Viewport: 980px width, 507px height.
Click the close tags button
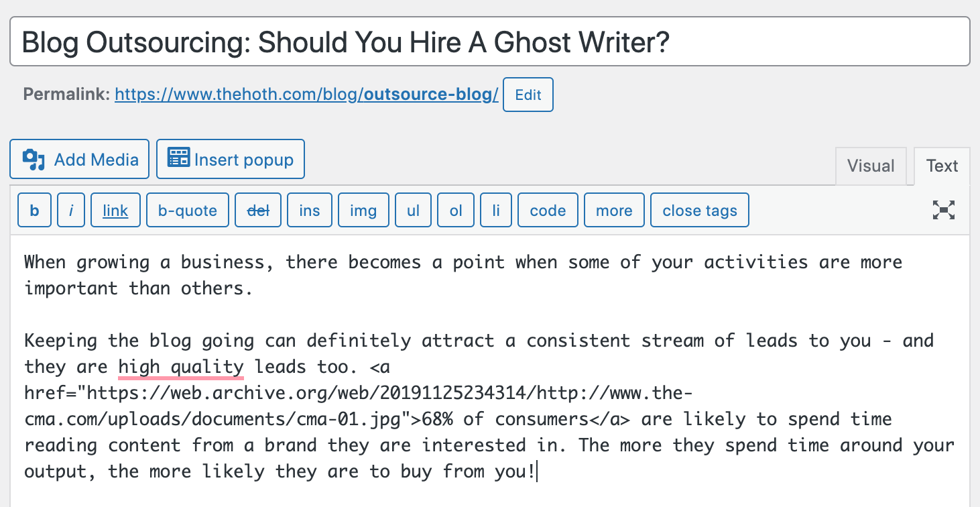coord(700,211)
